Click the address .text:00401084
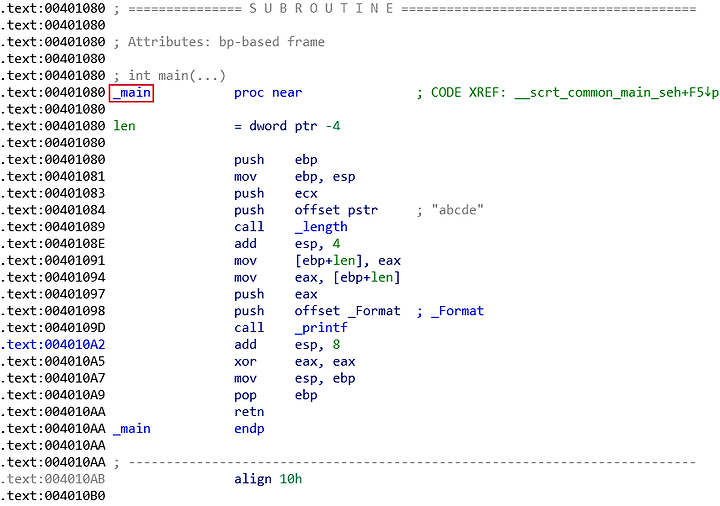This screenshot has width=720, height=506. pos(53,210)
